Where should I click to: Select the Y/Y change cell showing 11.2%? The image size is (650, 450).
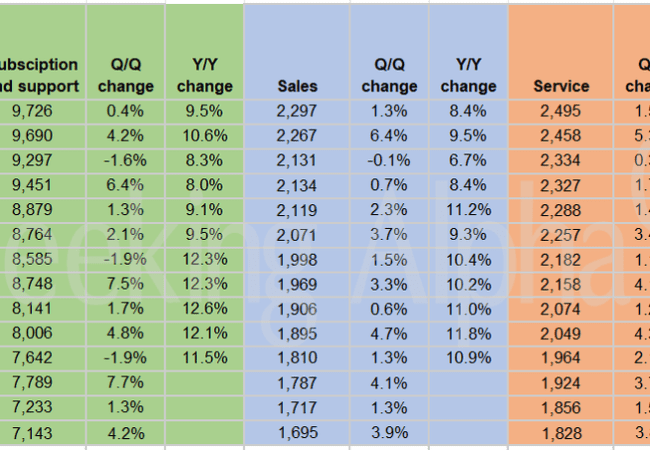click(468, 208)
